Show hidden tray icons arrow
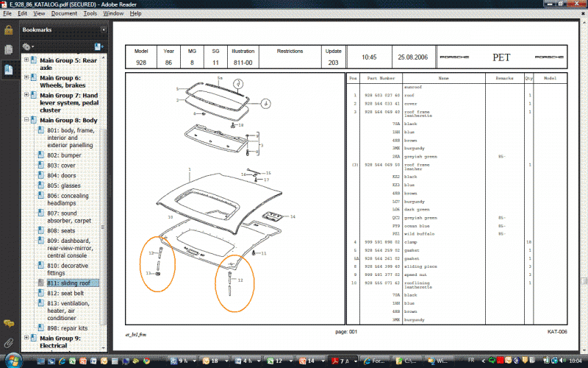This screenshot has height=368, width=588. click(x=483, y=361)
